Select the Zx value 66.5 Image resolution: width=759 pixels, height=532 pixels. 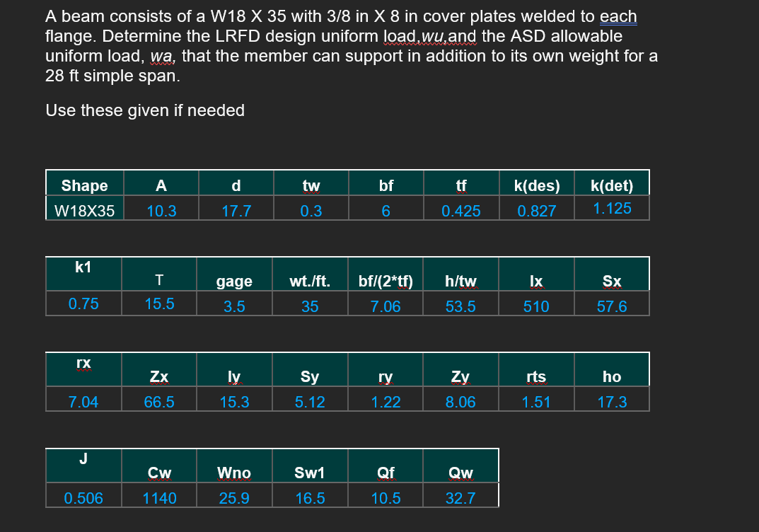(x=160, y=400)
